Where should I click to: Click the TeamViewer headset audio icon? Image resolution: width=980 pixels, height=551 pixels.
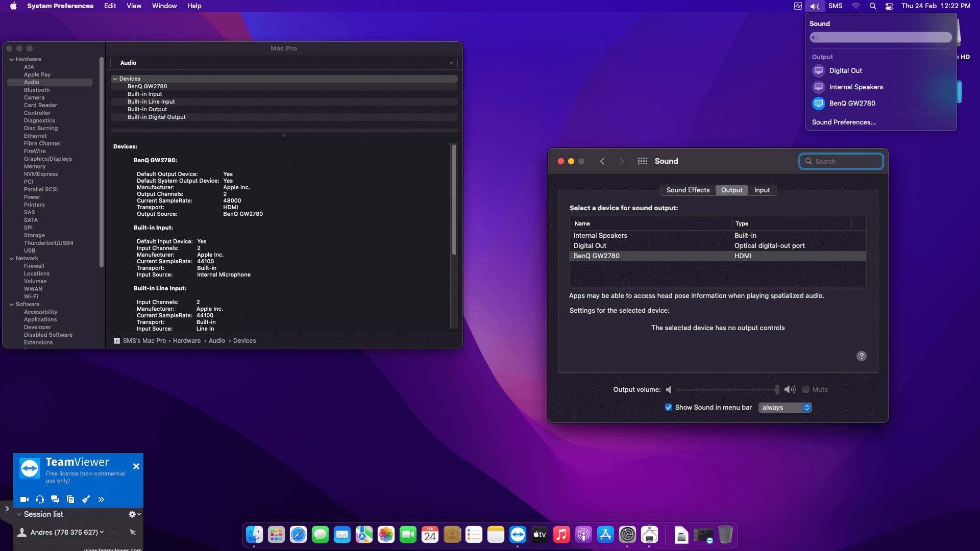40,499
